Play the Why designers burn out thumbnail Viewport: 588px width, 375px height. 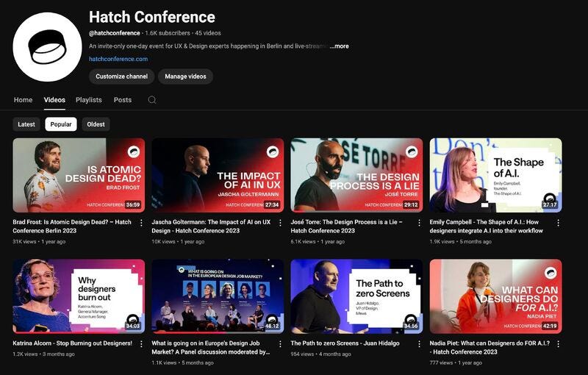79,296
